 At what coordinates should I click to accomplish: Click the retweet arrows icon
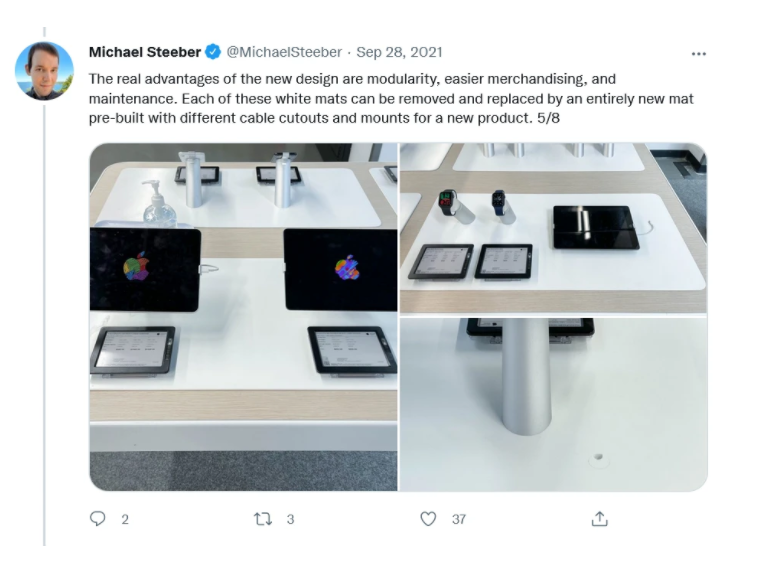(x=263, y=519)
